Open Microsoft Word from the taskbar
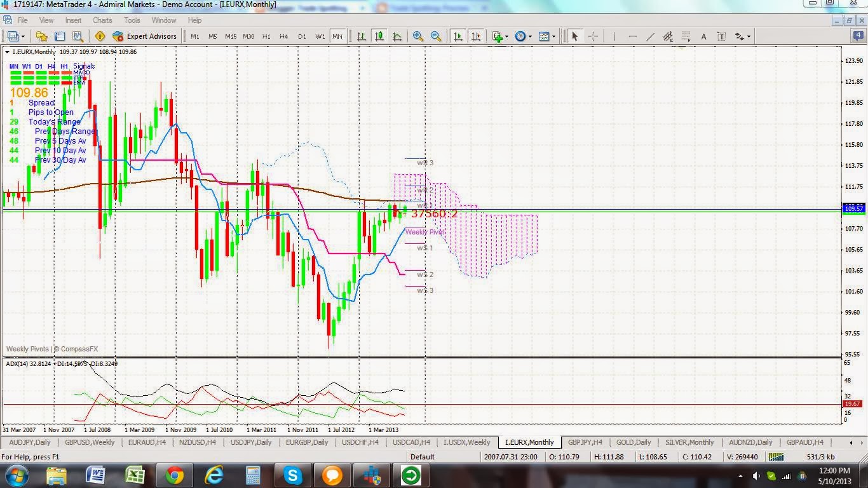This screenshot has width=868, height=488. [x=96, y=475]
